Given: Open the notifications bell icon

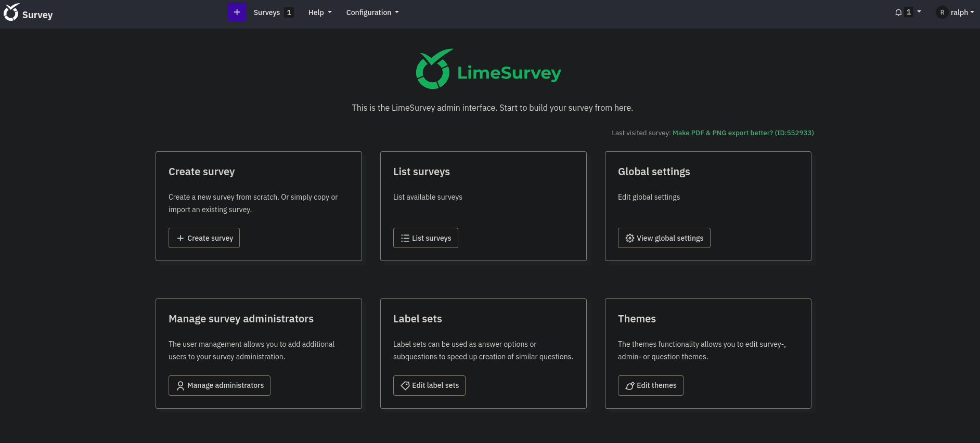Looking at the screenshot, I should pyautogui.click(x=898, y=12).
